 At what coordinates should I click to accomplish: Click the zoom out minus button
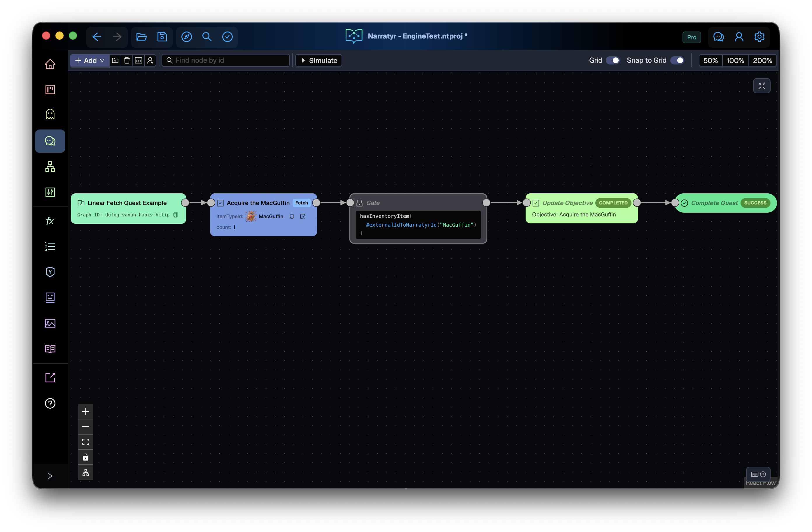click(86, 427)
